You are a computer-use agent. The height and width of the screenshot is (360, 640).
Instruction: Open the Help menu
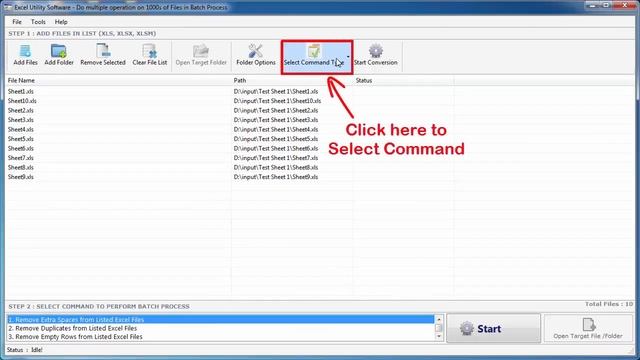tap(61, 22)
